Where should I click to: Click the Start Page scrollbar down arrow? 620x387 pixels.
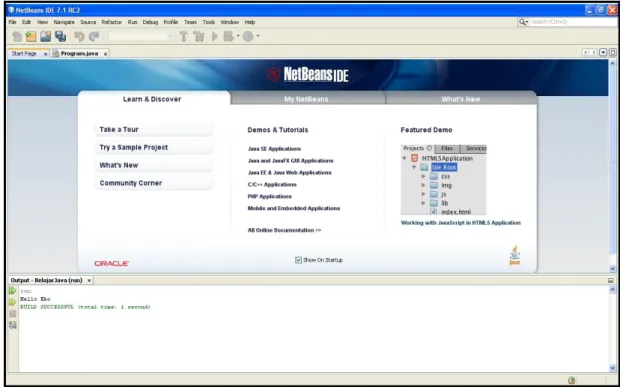[612, 269]
